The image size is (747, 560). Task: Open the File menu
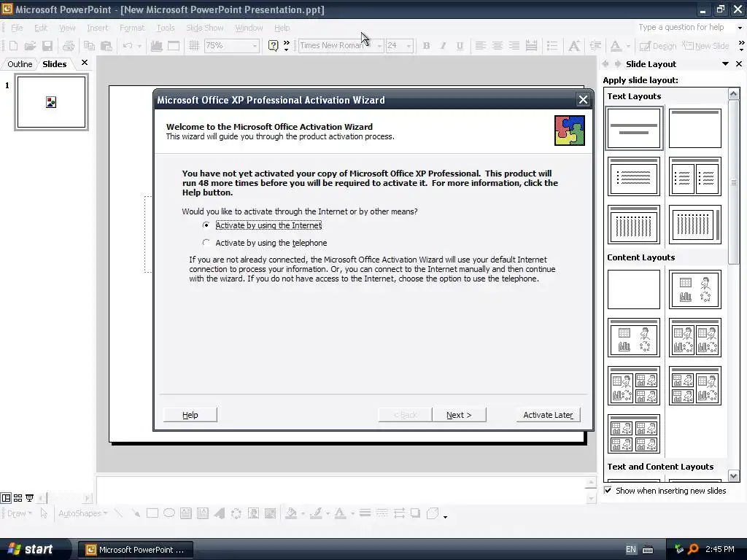point(17,28)
